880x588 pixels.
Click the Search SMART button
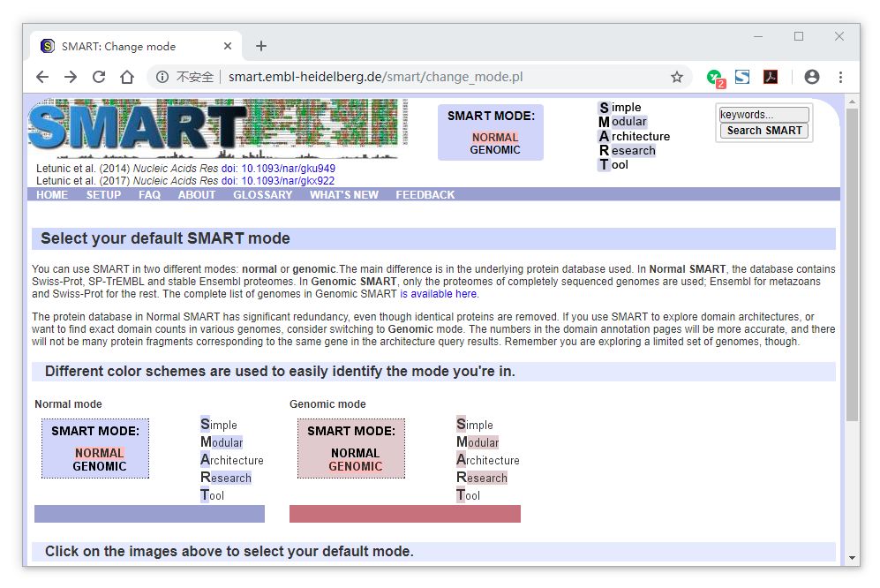click(763, 131)
